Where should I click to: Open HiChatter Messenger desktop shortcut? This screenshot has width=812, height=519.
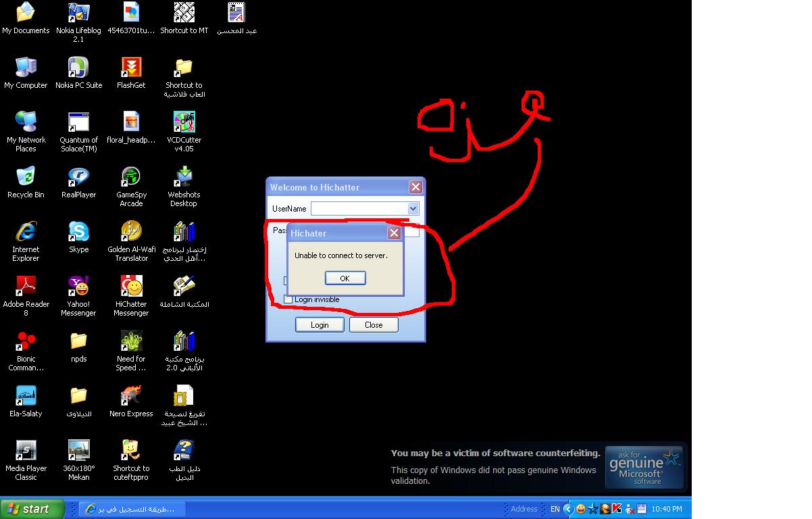pyautogui.click(x=131, y=287)
